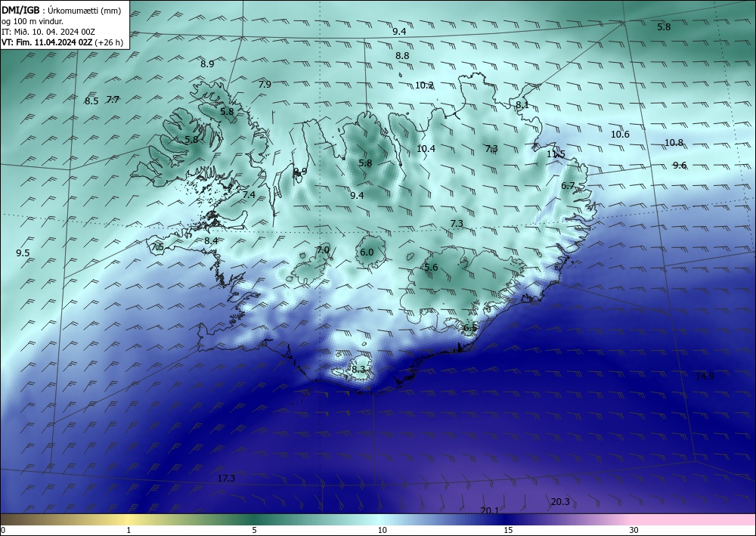Click the dark navy section of the color scale

coord(507,519)
